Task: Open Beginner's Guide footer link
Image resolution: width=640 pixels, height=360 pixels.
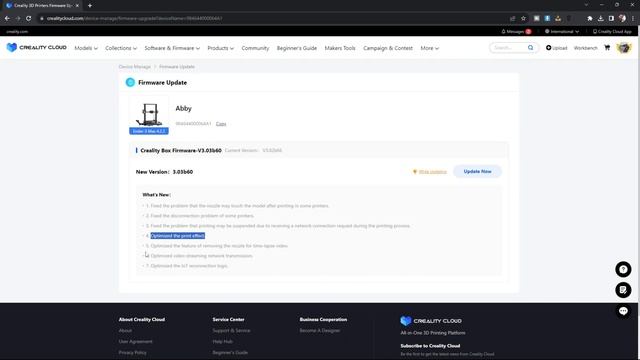Action: tap(230, 352)
